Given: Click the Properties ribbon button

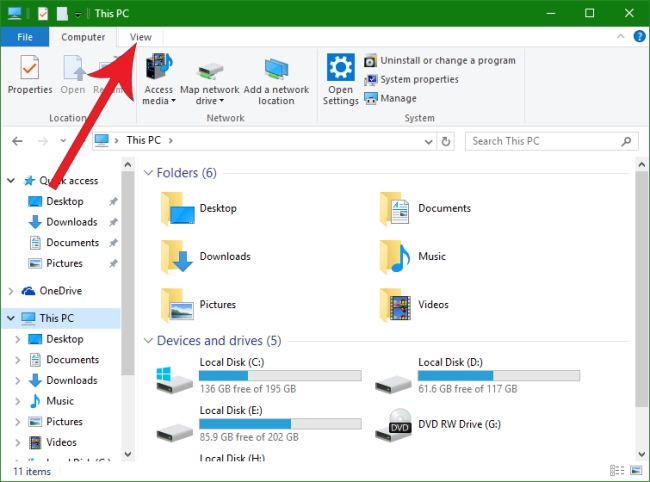Looking at the screenshot, I should (30, 75).
